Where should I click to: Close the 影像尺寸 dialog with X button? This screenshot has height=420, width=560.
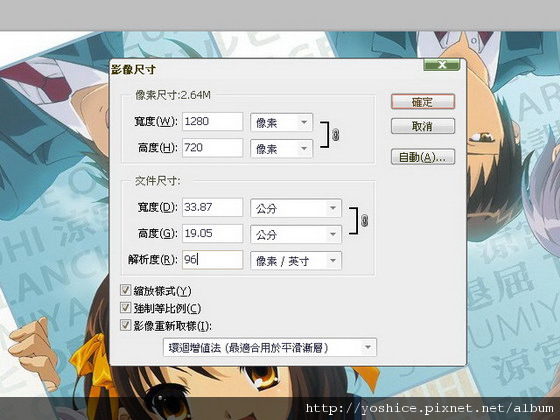[x=442, y=64]
